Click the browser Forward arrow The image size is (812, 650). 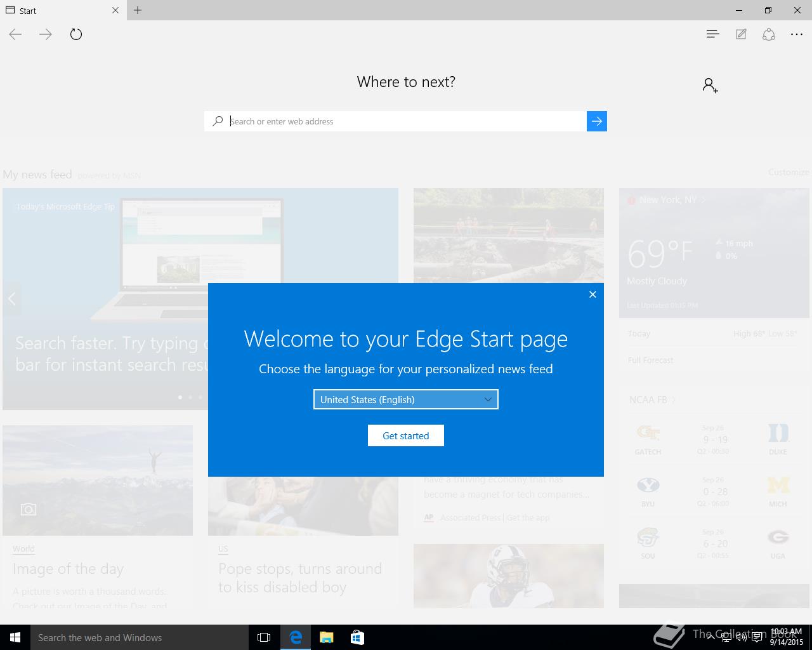(46, 34)
